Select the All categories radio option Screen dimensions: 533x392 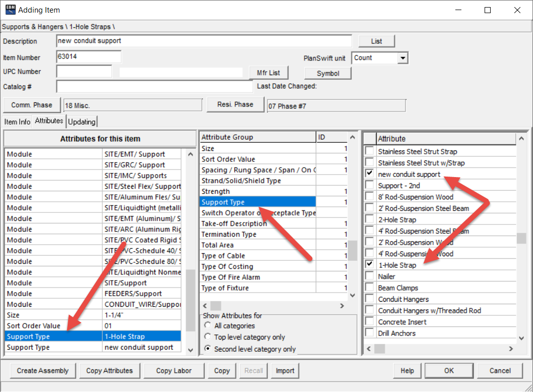[x=207, y=325]
